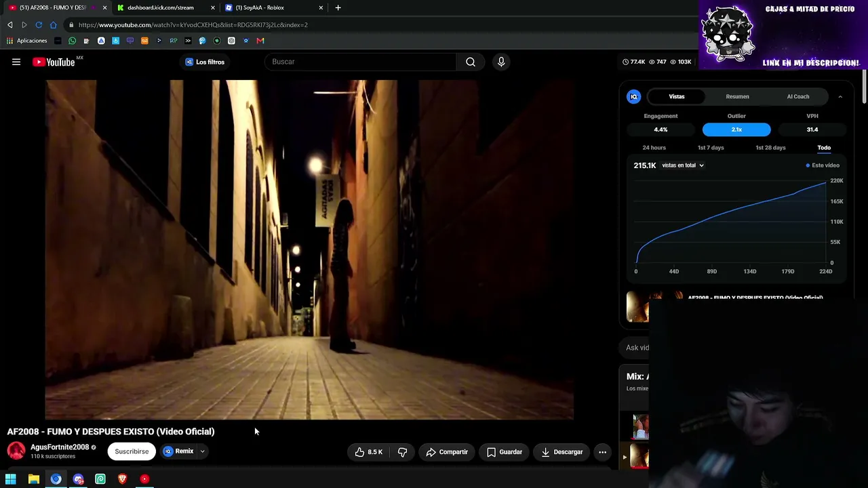This screenshot has width=868, height=488.
Task: Select the Resumen tab in vidIQ panel
Action: pyautogui.click(x=737, y=96)
